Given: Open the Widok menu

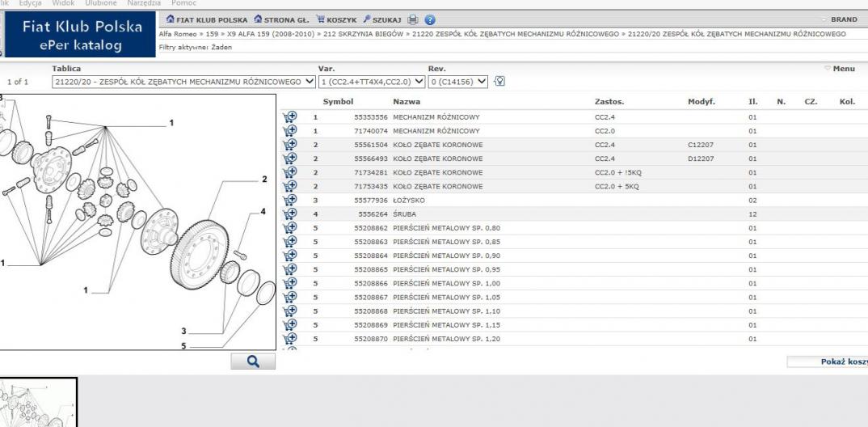Looking at the screenshot, I should pyautogui.click(x=63, y=3).
